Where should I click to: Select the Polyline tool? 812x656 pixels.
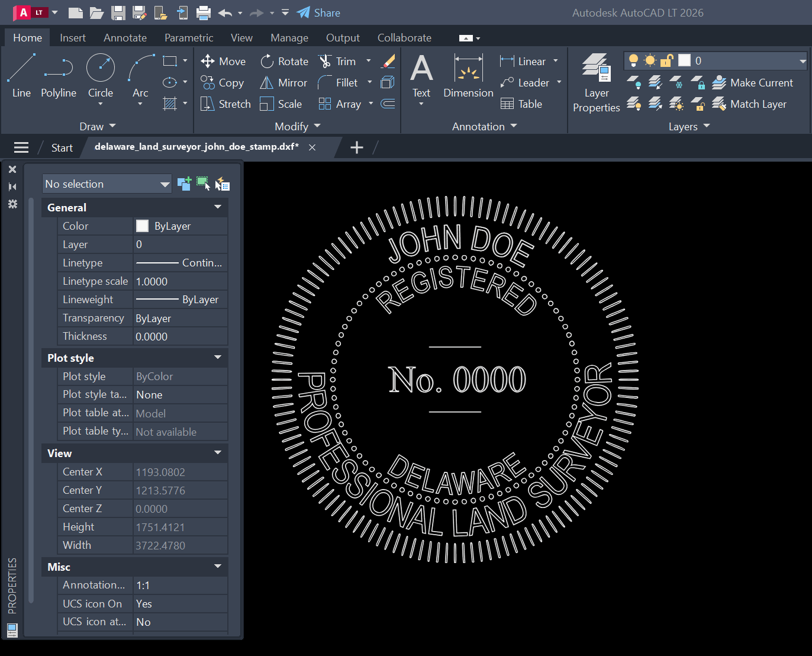click(59, 75)
